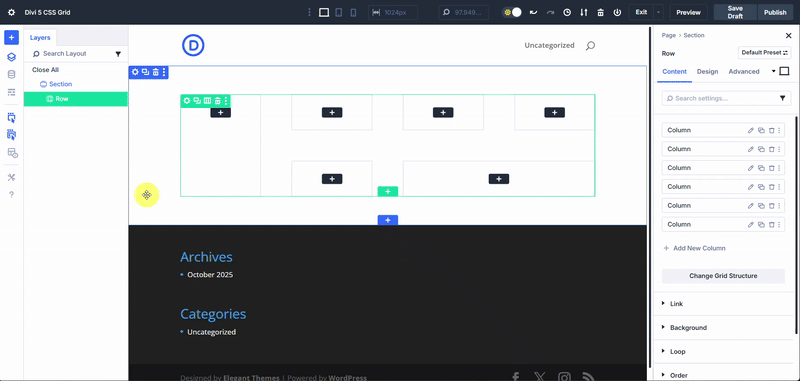
Task: Duplicate the section from blue toolbar
Action: 145,72
